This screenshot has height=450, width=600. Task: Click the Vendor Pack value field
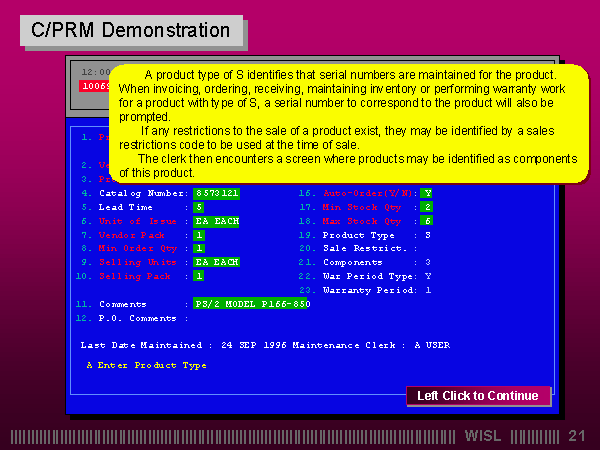pyautogui.click(x=199, y=234)
